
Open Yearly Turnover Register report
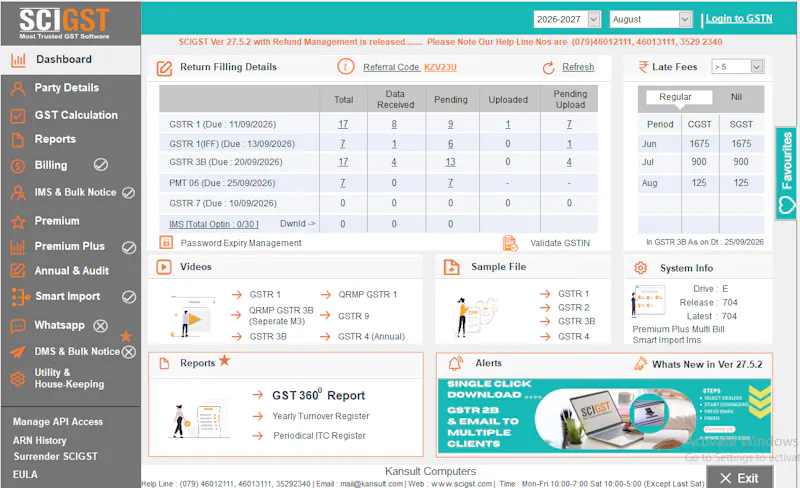click(321, 416)
